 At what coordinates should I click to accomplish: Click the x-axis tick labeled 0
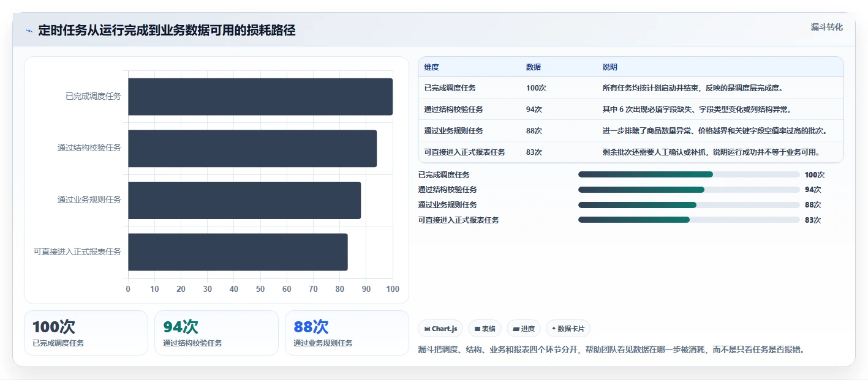click(x=128, y=289)
